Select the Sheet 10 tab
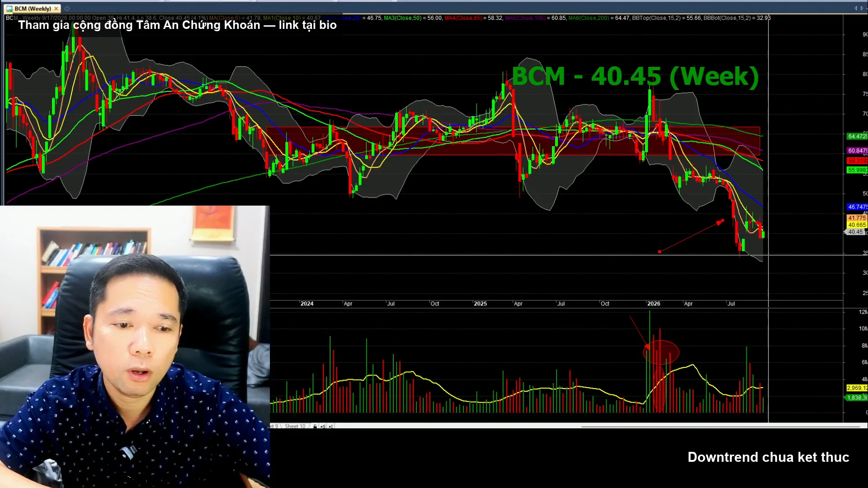This screenshot has width=868, height=488. click(295, 426)
